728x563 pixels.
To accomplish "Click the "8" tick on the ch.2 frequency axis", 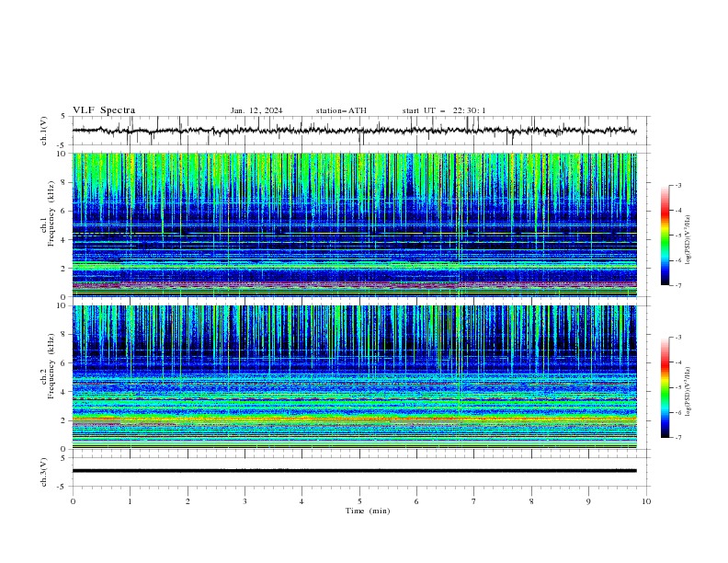I will tap(64, 335).
